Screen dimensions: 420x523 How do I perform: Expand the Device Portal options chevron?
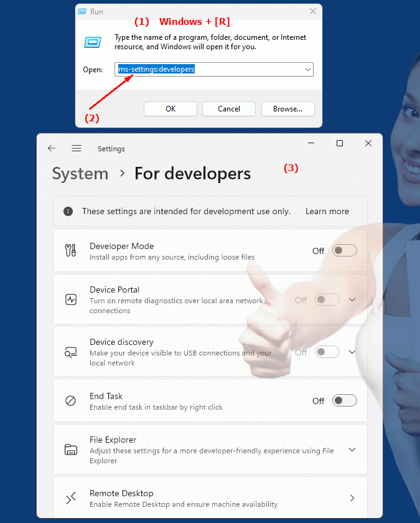352,299
